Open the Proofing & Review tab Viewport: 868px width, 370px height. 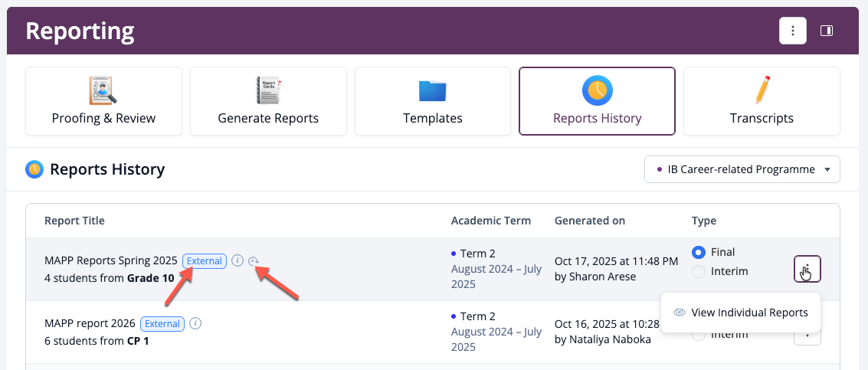pyautogui.click(x=103, y=101)
